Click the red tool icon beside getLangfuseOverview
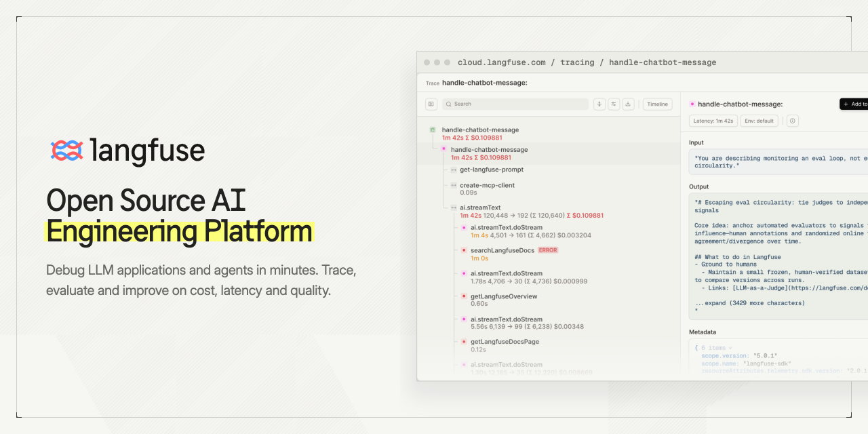The height and width of the screenshot is (434, 868). 464,296
